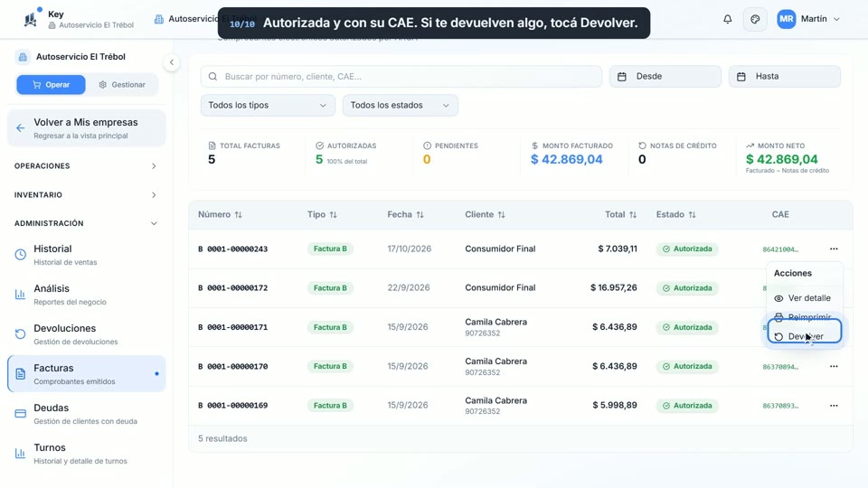Click CAE 86370894 link

(780, 367)
